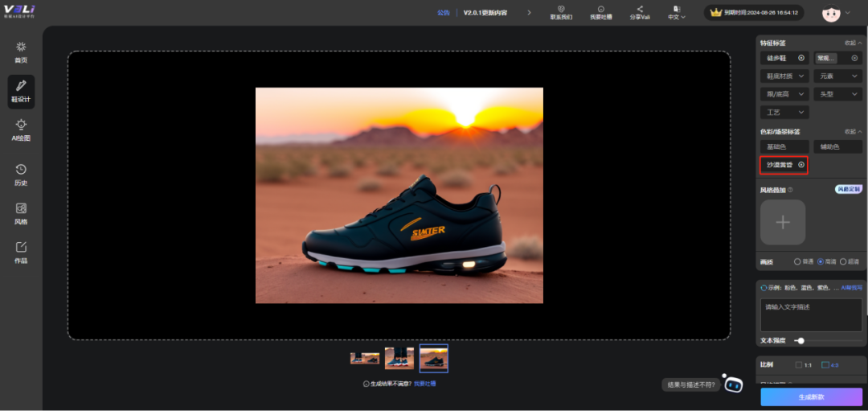
Task: Click the 基础色 base color tab
Action: (x=784, y=146)
